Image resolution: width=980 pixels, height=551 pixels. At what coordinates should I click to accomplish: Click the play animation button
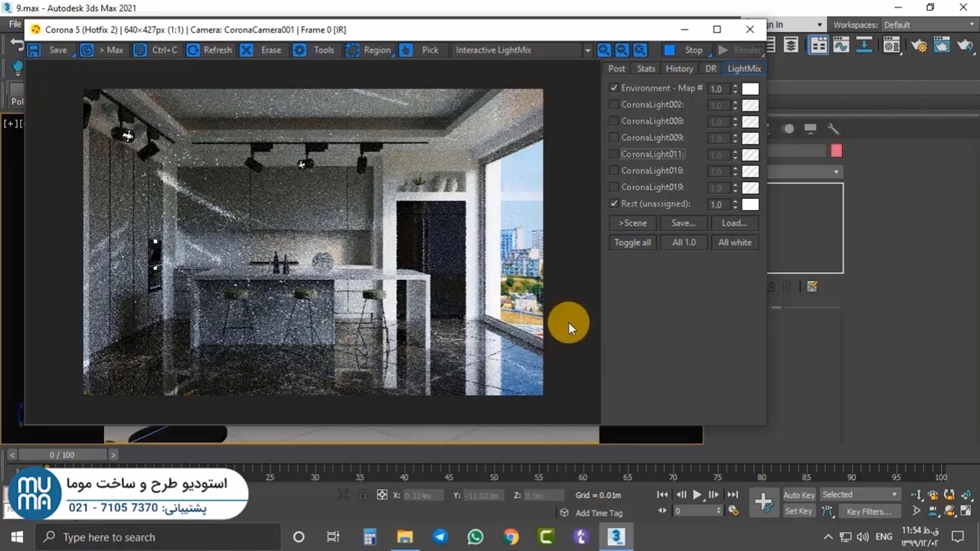click(697, 495)
